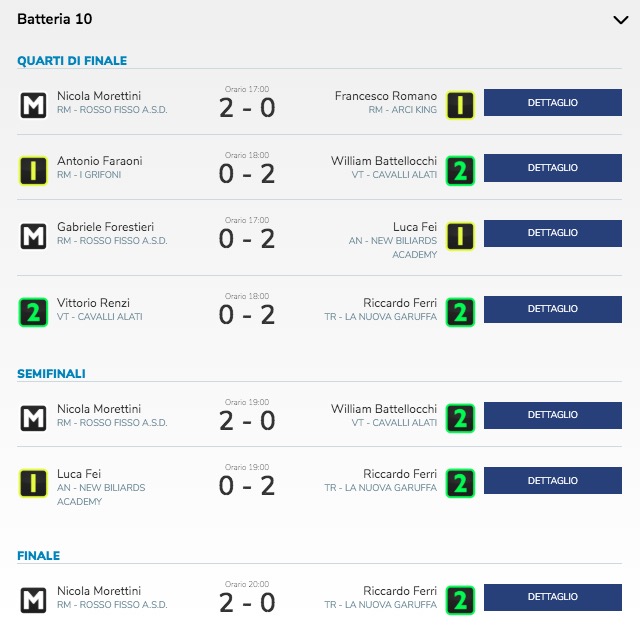Open Dettaglio for Fei vs Ferri semifinal

point(553,480)
